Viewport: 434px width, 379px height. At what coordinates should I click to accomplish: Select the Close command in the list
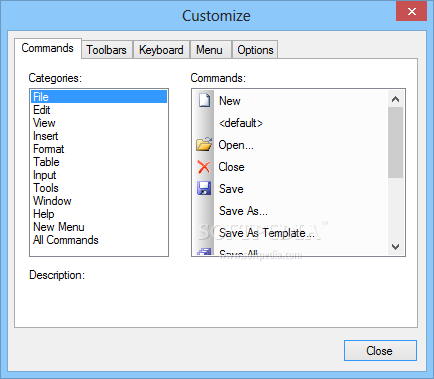(x=231, y=167)
